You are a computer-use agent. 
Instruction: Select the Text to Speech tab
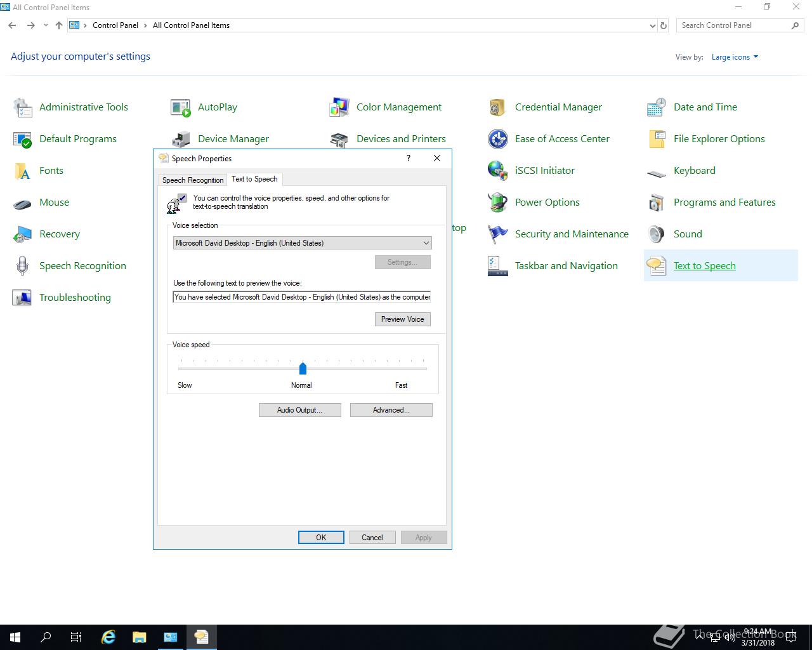pyautogui.click(x=254, y=179)
